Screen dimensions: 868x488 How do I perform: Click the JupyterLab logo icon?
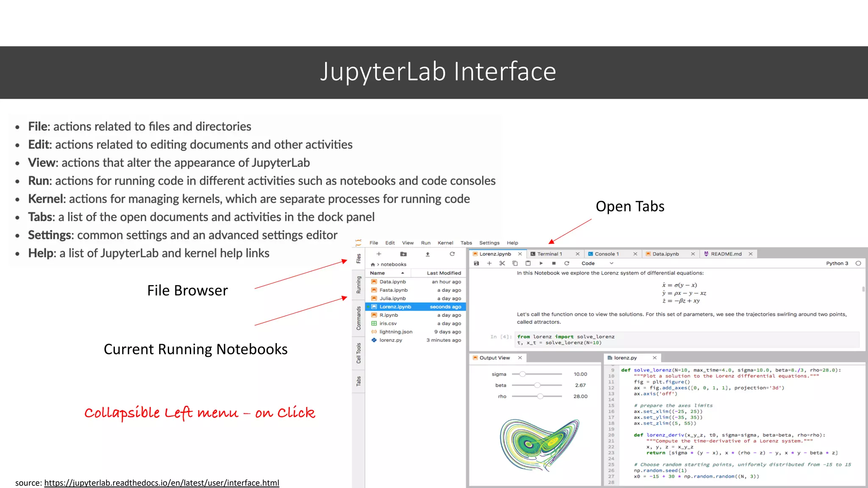pos(359,243)
